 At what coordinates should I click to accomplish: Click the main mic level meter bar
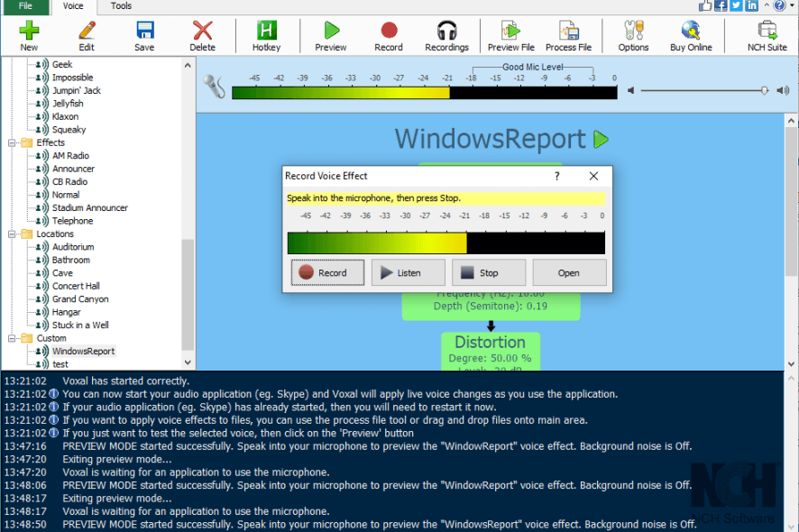tap(425, 93)
